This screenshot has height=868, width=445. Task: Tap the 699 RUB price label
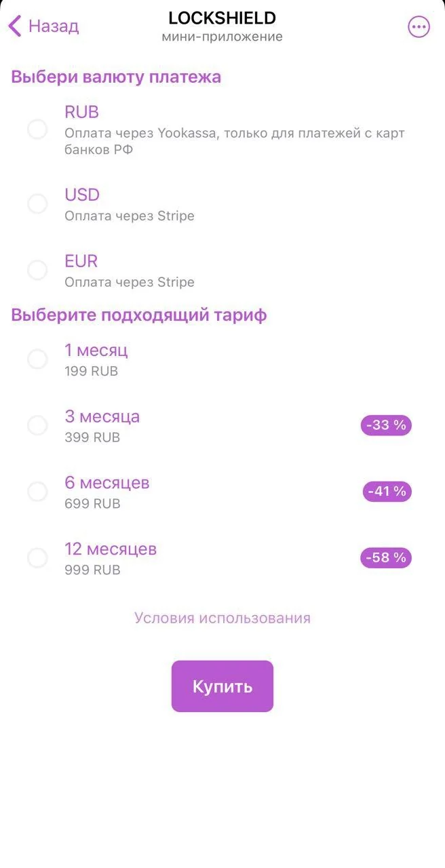tap(92, 504)
